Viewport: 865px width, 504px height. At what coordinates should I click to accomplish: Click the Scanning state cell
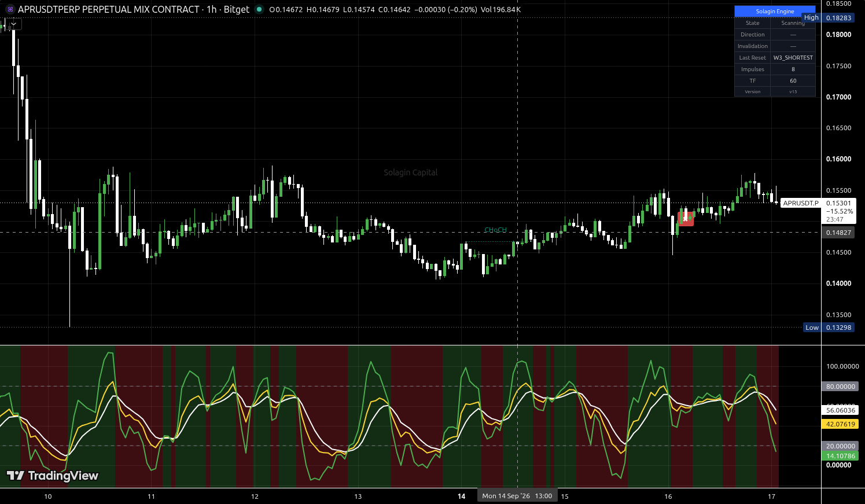pos(793,23)
